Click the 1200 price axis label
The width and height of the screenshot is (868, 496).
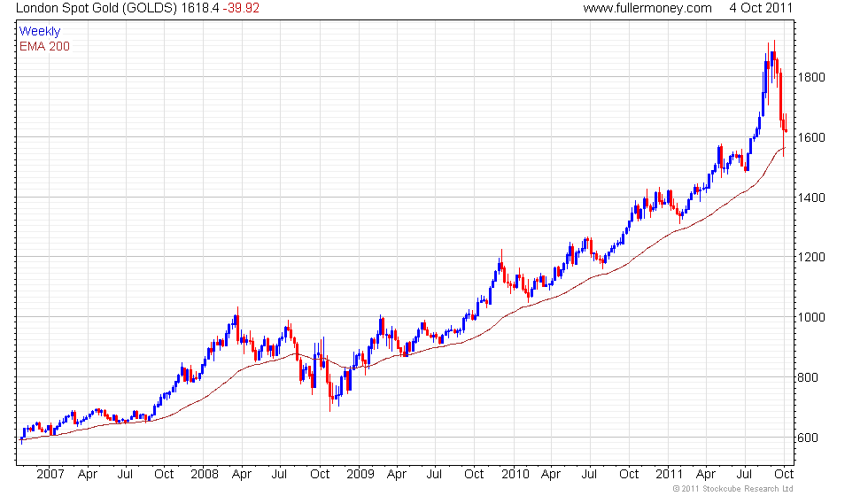pyautogui.click(x=811, y=258)
